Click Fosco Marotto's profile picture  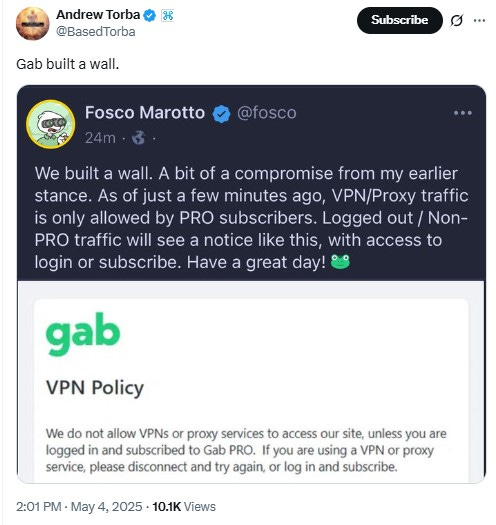[x=51, y=124]
